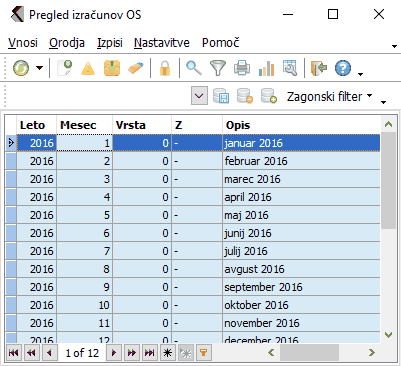Click the horizontal scrollbar left arrow
This screenshot has height=366, width=401.
(x=271, y=353)
